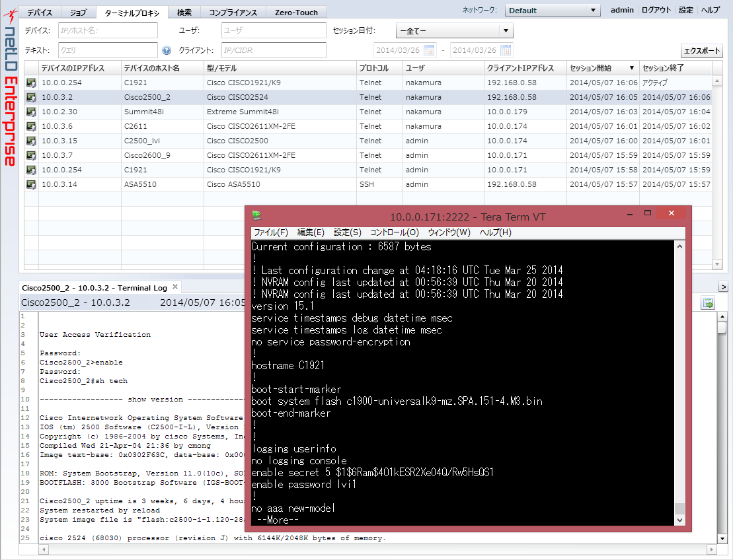Open end date calendar picker

click(x=506, y=50)
